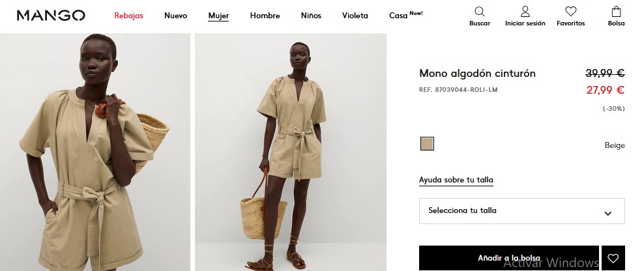Open the Violeta section
The image size is (644, 271).
355,16
